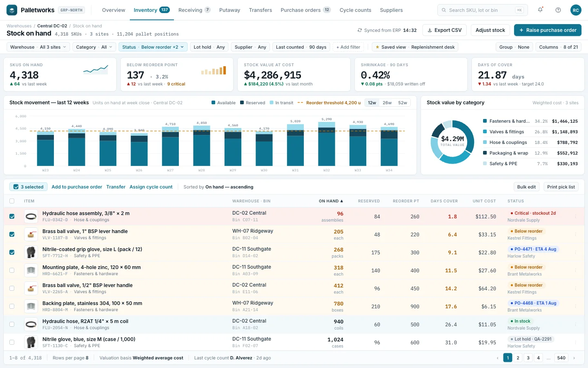588x368 pixels.
Task: Click the ON HAND sort arrow header
Action: coord(331,201)
